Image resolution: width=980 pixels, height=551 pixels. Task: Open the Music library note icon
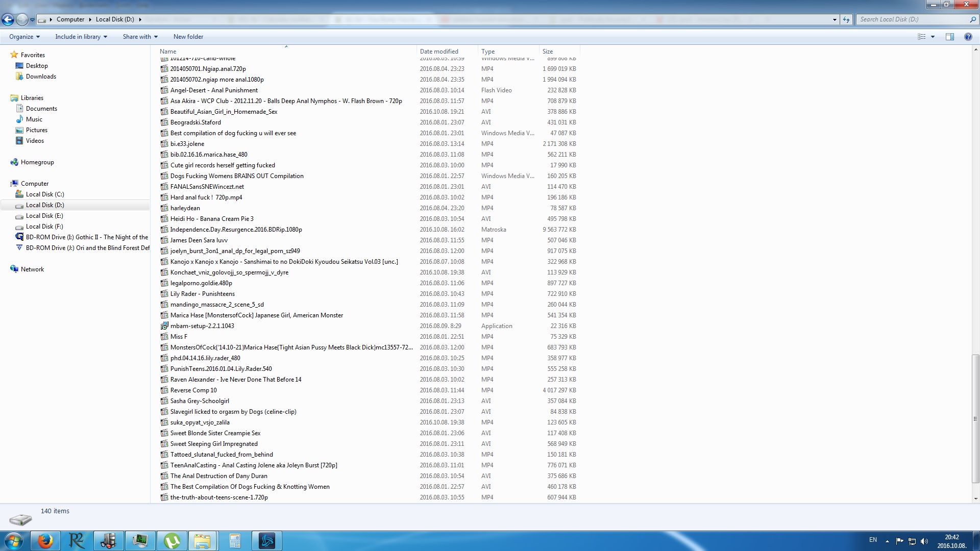tap(19, 119)
